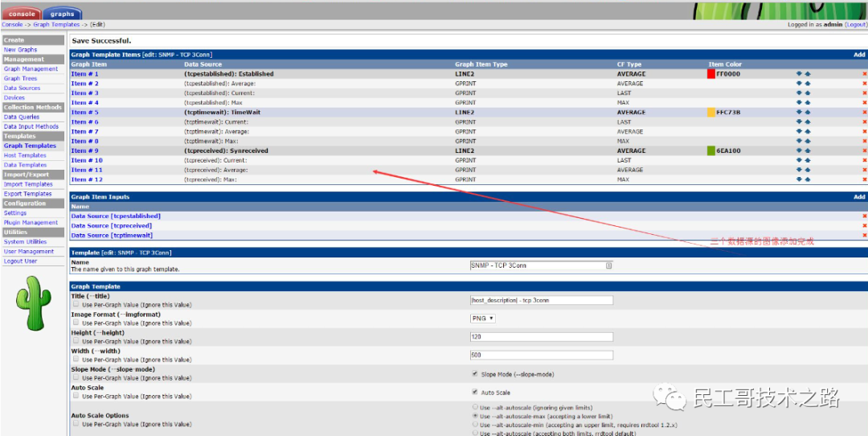Delete the tcpestablished graph item input
This screenshot has height=436, width=868.
[864, 216]
